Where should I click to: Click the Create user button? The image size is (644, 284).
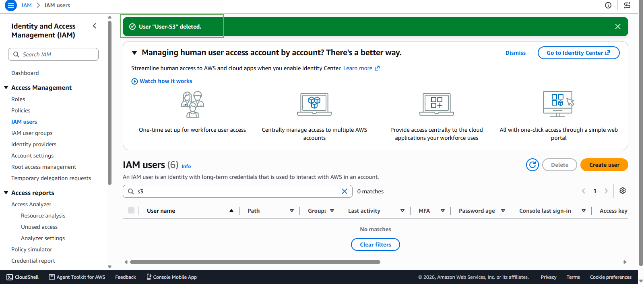click(604, 165)
